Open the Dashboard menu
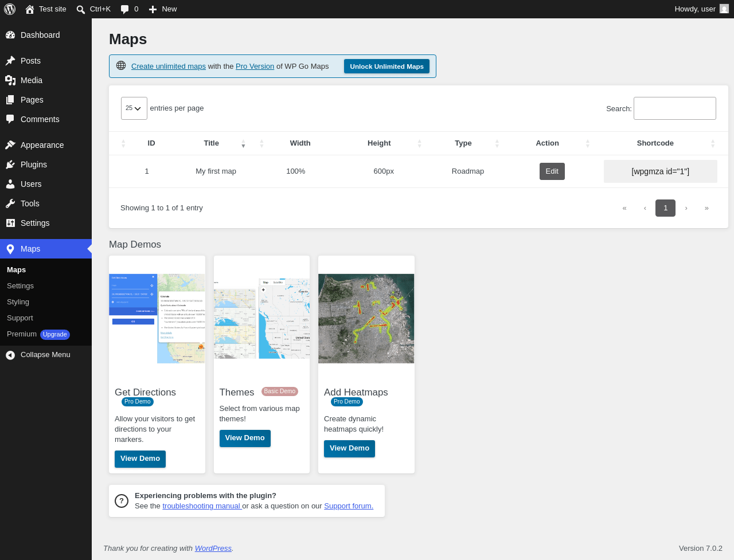 (46, 35)
